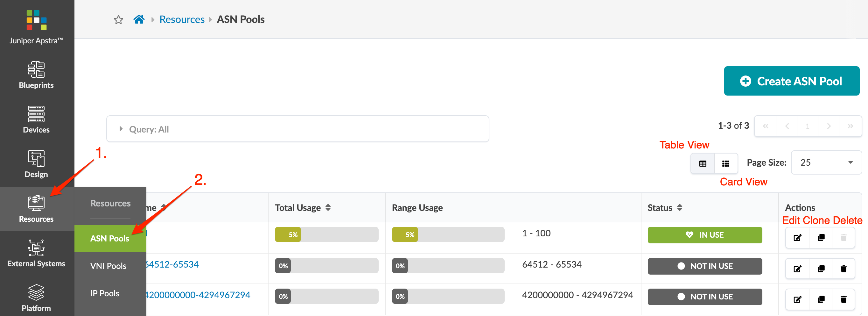Go to home via breadcrumb icon
Viewport: 868px width, 316px height.
(139, 19)
